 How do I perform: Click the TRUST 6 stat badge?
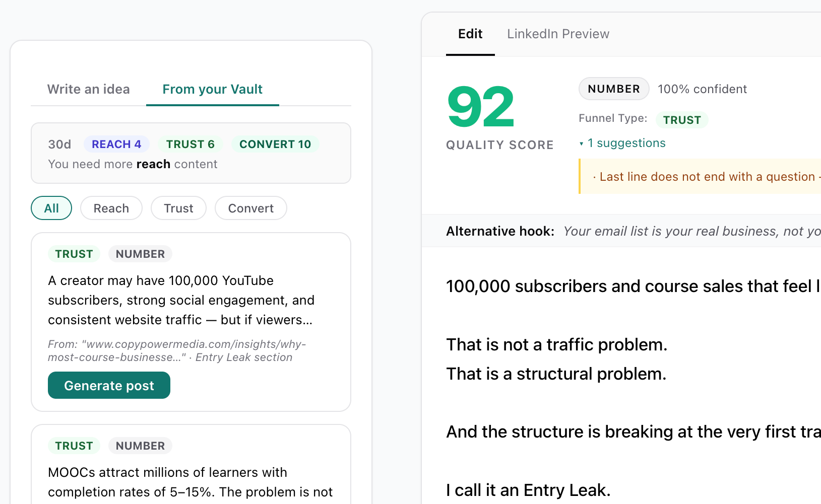click(191, 144)
